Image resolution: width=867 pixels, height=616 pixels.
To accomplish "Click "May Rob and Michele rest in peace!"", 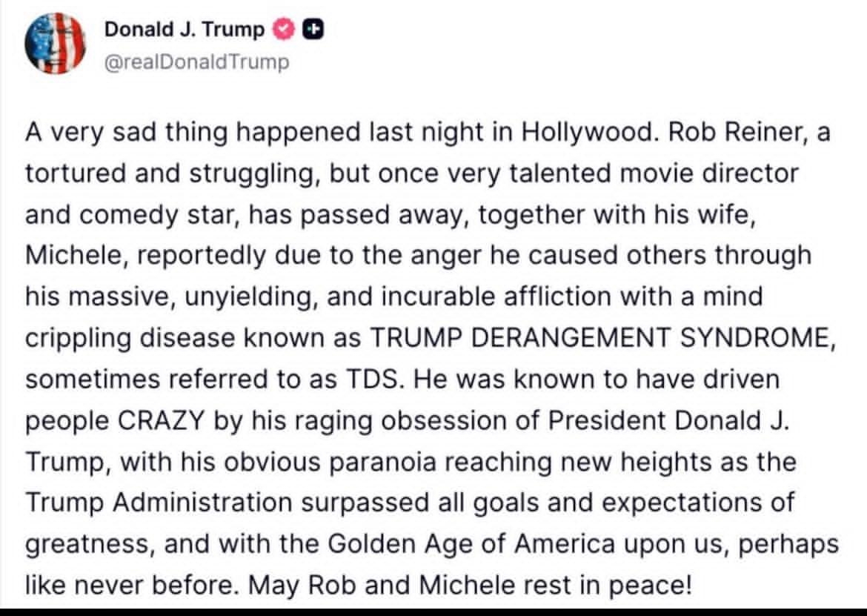I will coord(470,586).
